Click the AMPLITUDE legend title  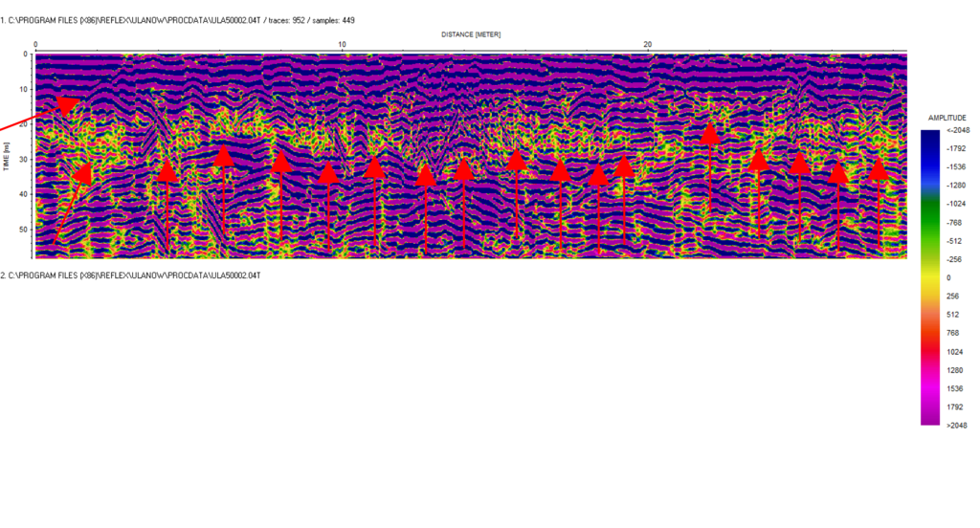coord(946,118)
